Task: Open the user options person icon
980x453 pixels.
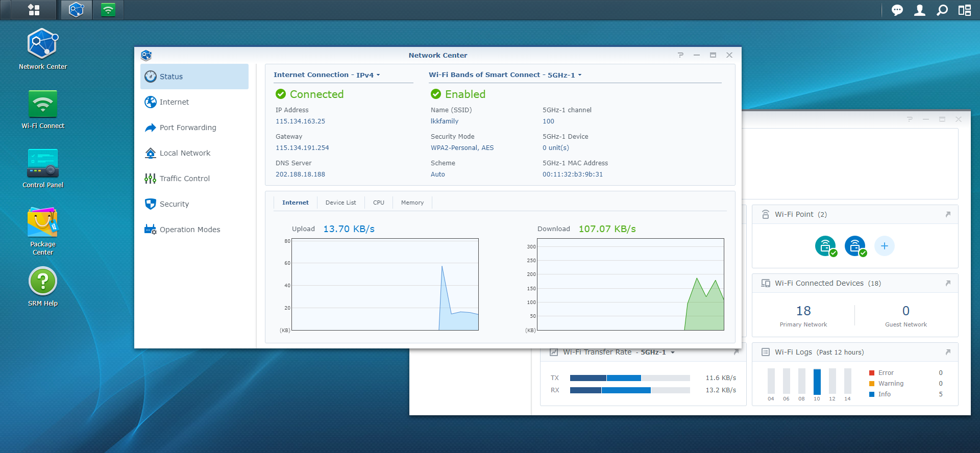Action: point(919,10)
